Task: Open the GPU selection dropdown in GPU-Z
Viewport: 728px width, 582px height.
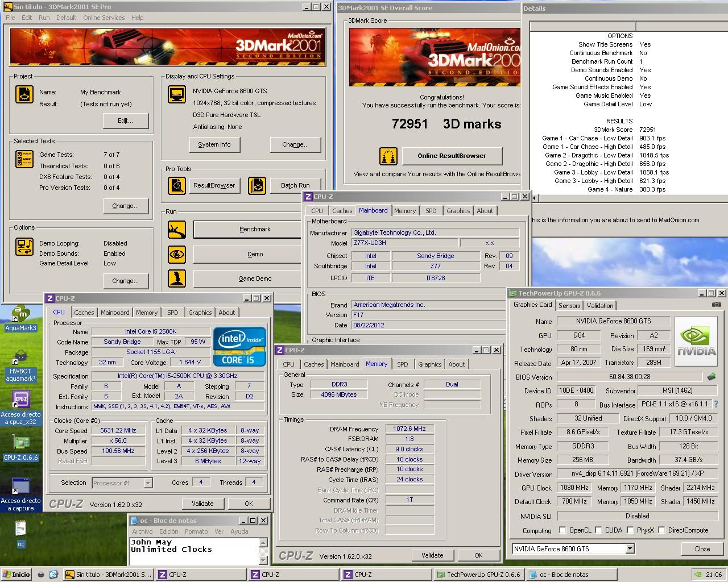Action: tap(630, 548)
